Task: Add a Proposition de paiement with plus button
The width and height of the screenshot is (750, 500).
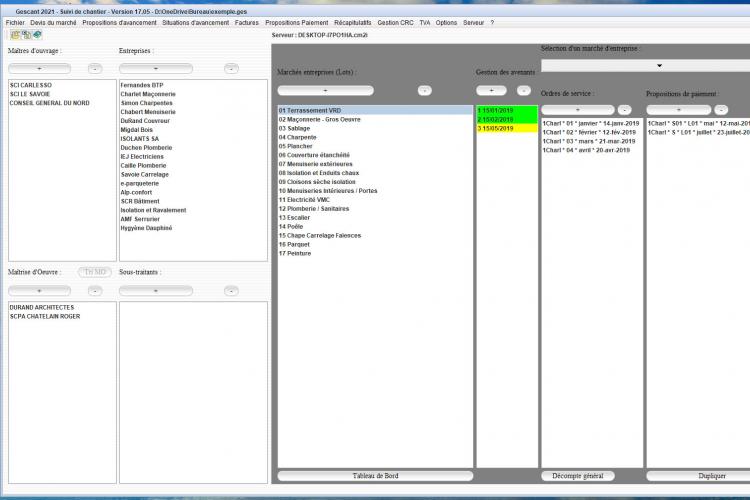Action: click(679, 110)
